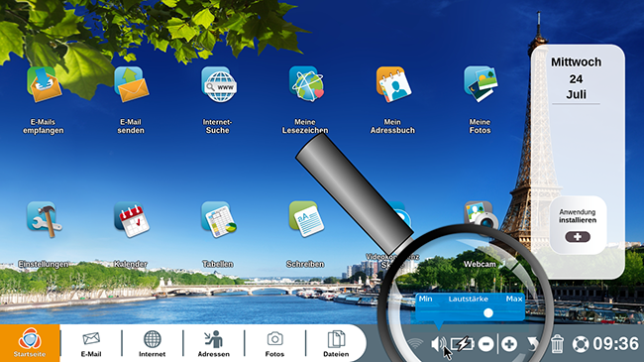The image size is (644, 362).
Task: Select Internet tab in bottom bar
Action: point(152,343)
